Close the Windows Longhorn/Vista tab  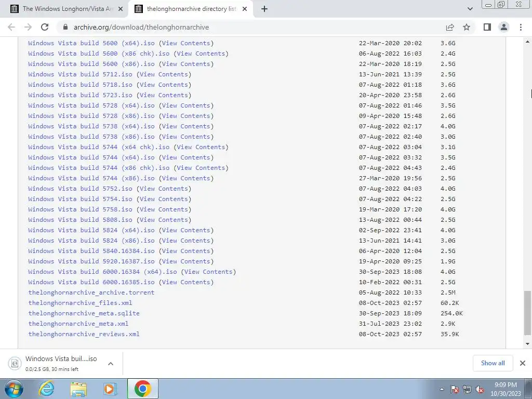pyautogui.click(x=121, y=9)
